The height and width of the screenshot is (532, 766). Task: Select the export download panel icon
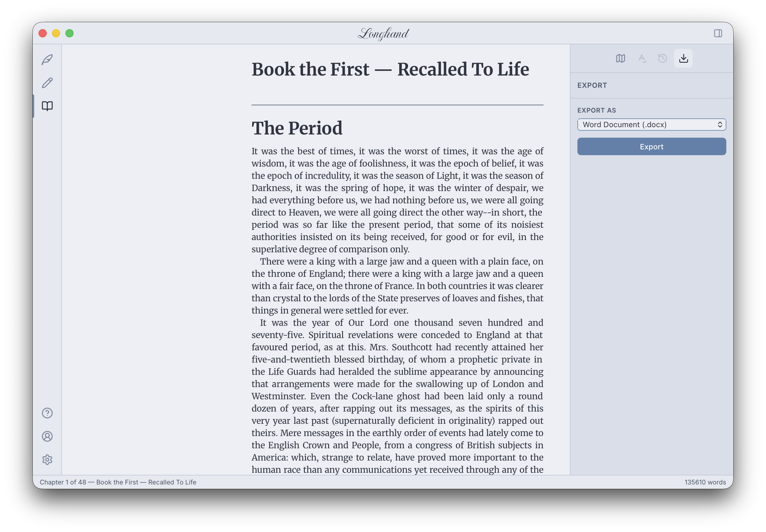pyautogui.click(x=683, y=59)
